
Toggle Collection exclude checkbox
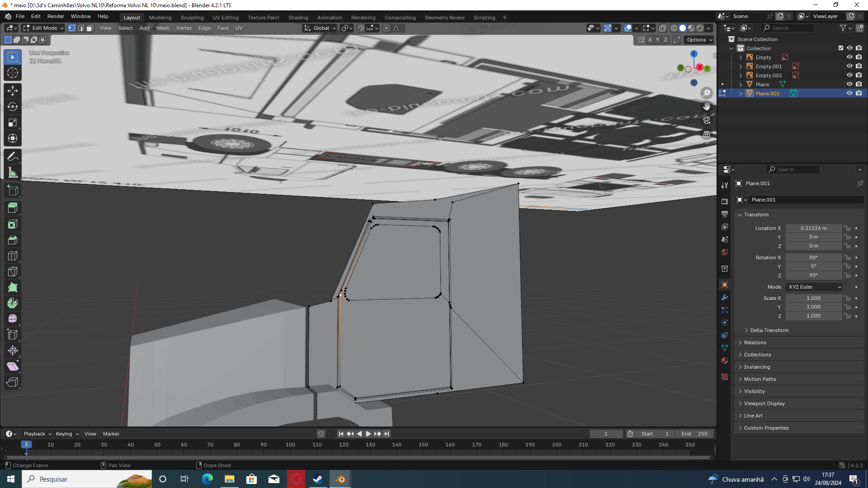point(840,48)
